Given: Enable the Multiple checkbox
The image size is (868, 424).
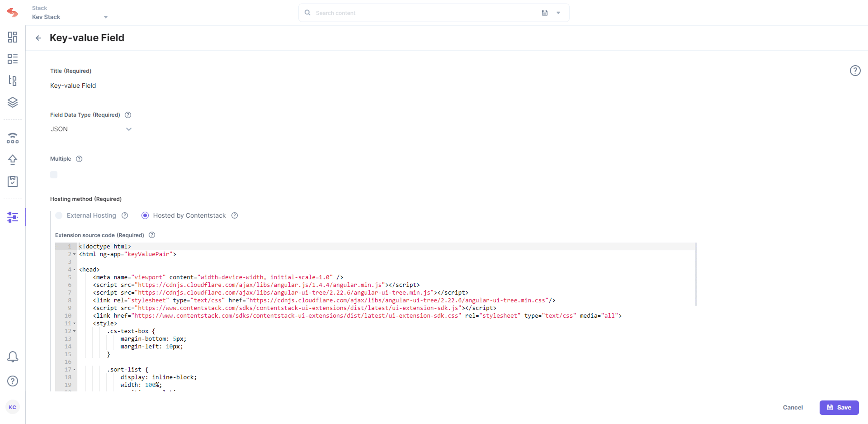Looking at the screenshot, I should pos(54,174).
